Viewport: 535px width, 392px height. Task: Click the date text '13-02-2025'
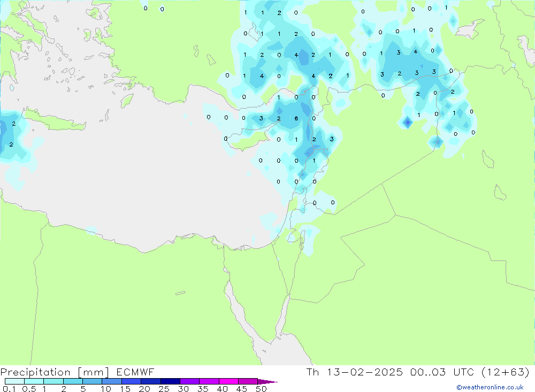tap(365, 372)
